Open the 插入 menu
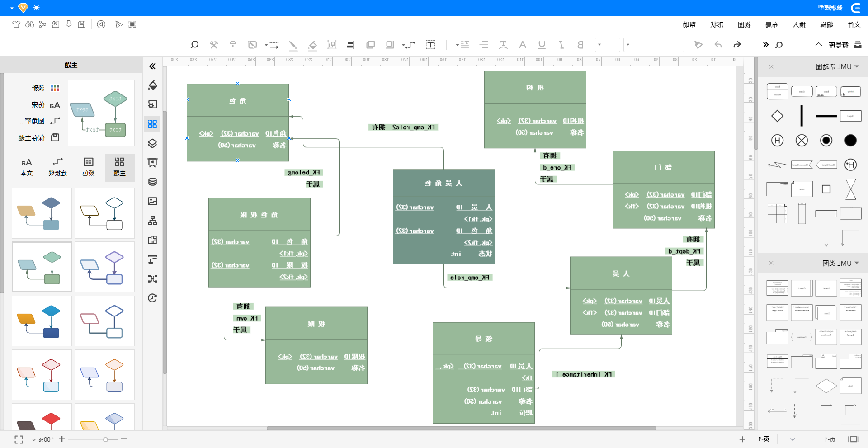This screenshot has height=448, width=868. [x=799, y=24]
